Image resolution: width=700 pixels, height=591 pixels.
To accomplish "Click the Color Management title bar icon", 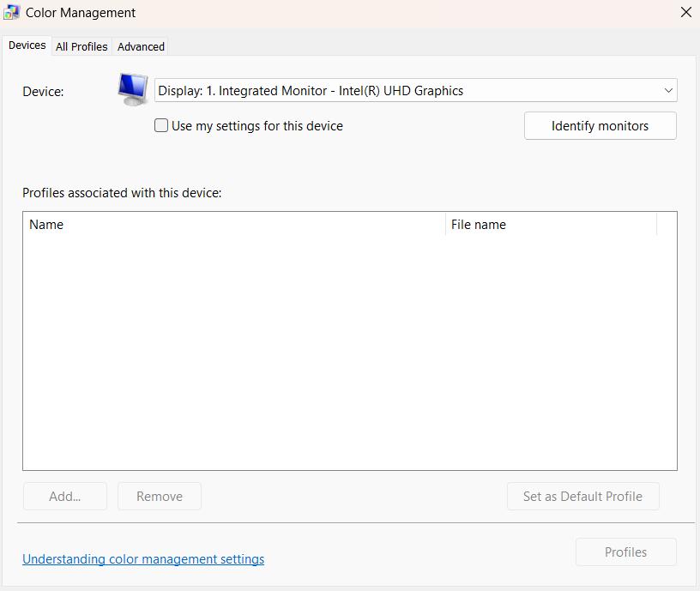I will 12,13.
